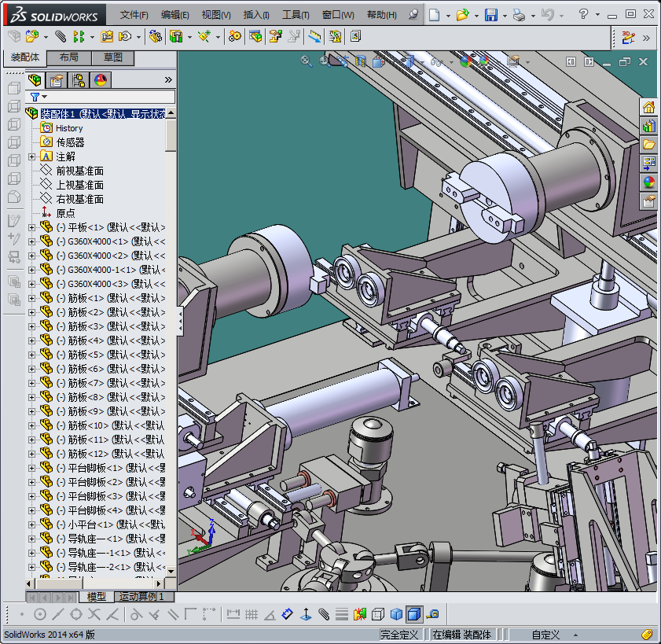The image size is (661, 644).
Task: Open the FeatureManager design tree tab
Action: (x=35, y=79)
